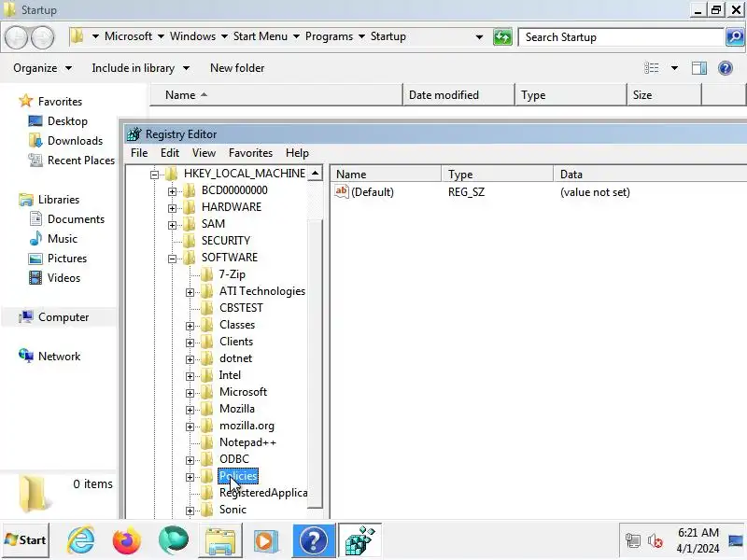Viewport: 747px width, 560px height.
Task: Collapse the SOFTWARE key
Action: 172,259
